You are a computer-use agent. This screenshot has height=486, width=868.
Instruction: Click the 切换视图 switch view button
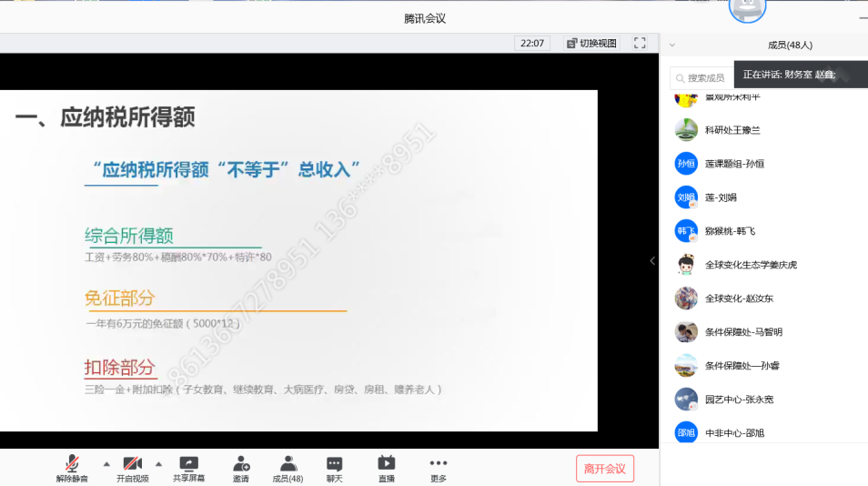[x=591, y=43]
